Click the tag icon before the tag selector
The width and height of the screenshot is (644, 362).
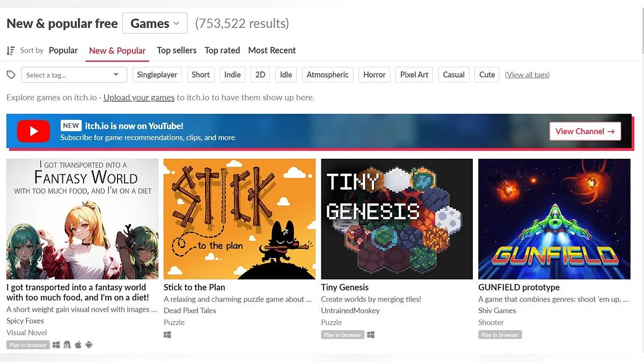tap(11, 75)
